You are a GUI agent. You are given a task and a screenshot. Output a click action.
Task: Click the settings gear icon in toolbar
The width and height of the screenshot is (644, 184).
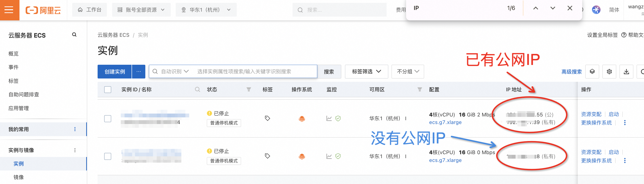(x=609, y=72)
